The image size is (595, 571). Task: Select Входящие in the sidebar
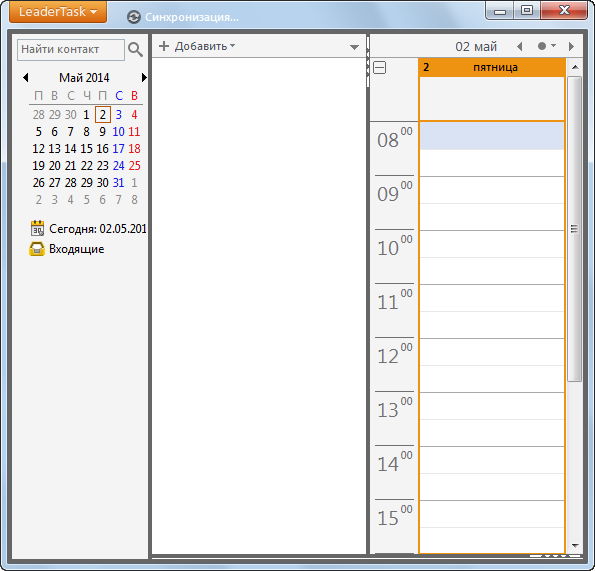pyautogui.click(x=77, y=249)
